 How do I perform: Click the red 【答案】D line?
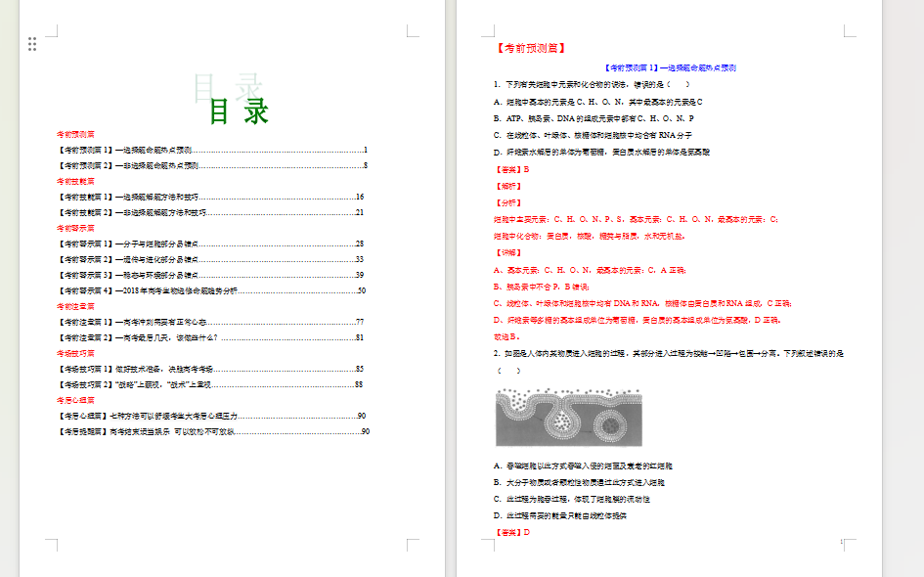click(512, 532)
